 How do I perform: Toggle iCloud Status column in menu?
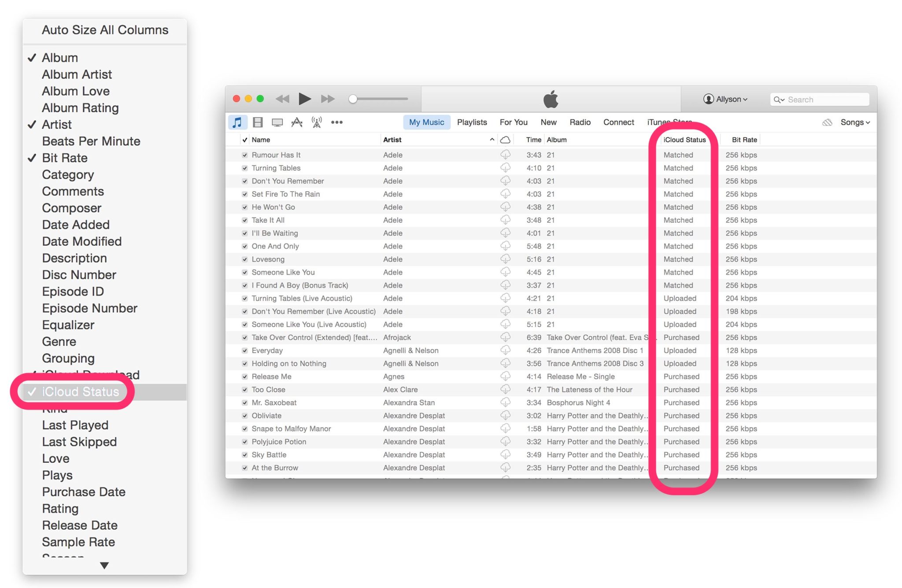(105, 392)
